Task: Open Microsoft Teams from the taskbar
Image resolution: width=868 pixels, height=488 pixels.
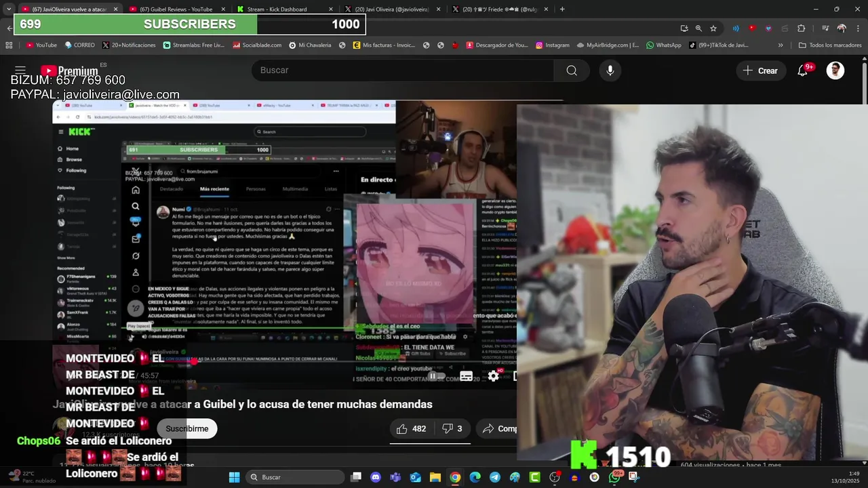Action: point(395,477)
